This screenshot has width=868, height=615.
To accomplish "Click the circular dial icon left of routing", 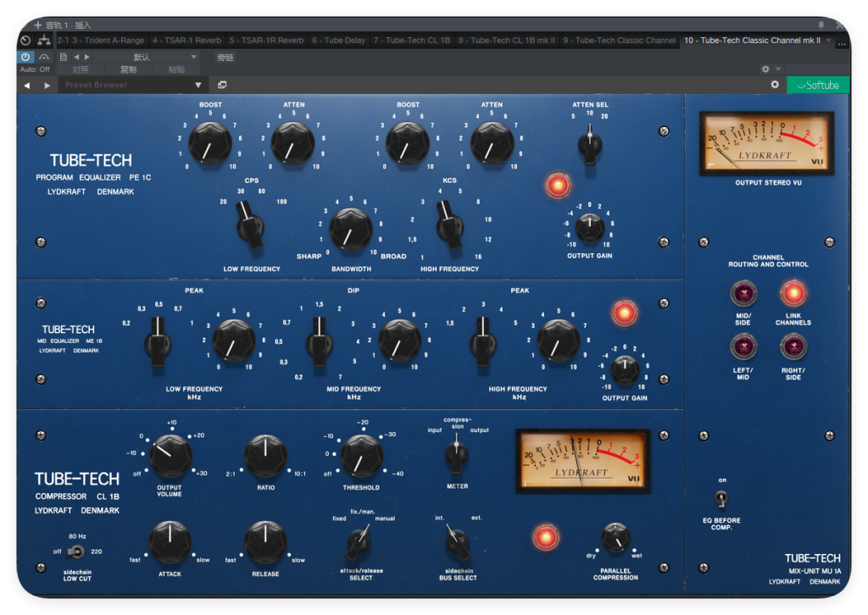I will click(25, 40).
